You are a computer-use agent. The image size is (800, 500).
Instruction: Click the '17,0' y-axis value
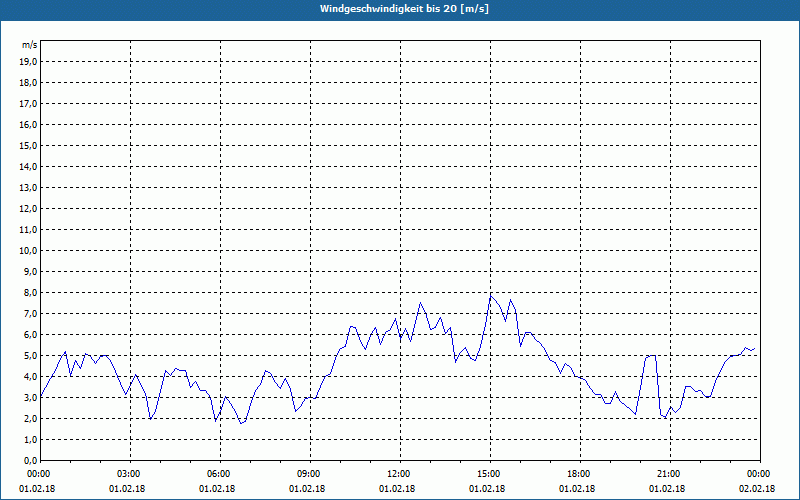[x=29, y=104]
